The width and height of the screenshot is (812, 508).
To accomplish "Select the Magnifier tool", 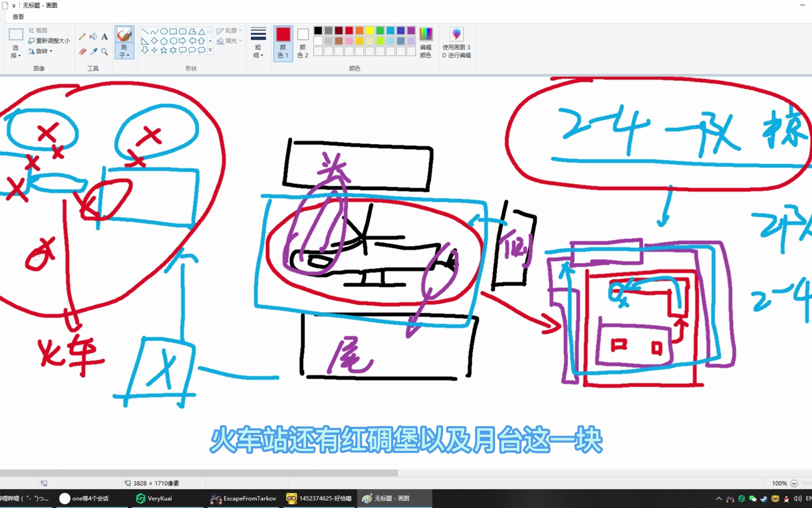I will (105, 52).
